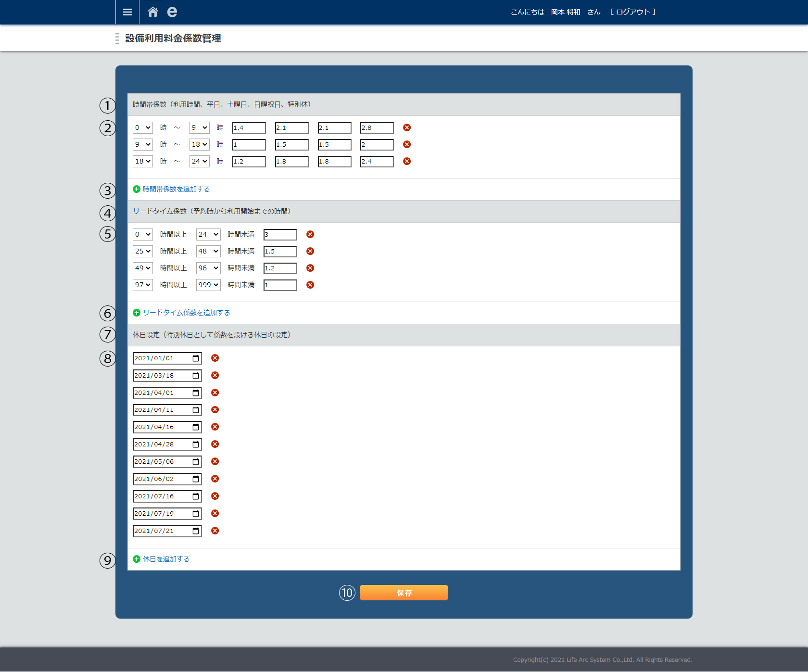Screen dimensions: 808x672
Task: Go to home via house icon
Action: point(152,12)
